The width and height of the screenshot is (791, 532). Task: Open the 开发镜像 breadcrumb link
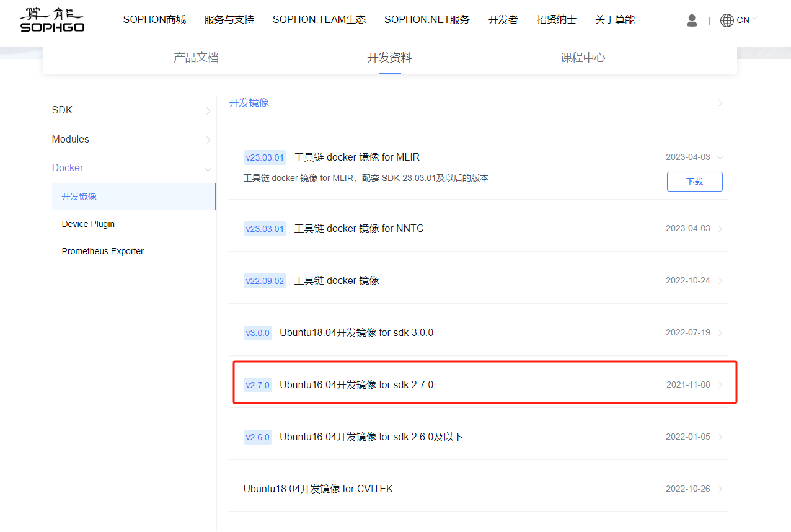point(249,102)
